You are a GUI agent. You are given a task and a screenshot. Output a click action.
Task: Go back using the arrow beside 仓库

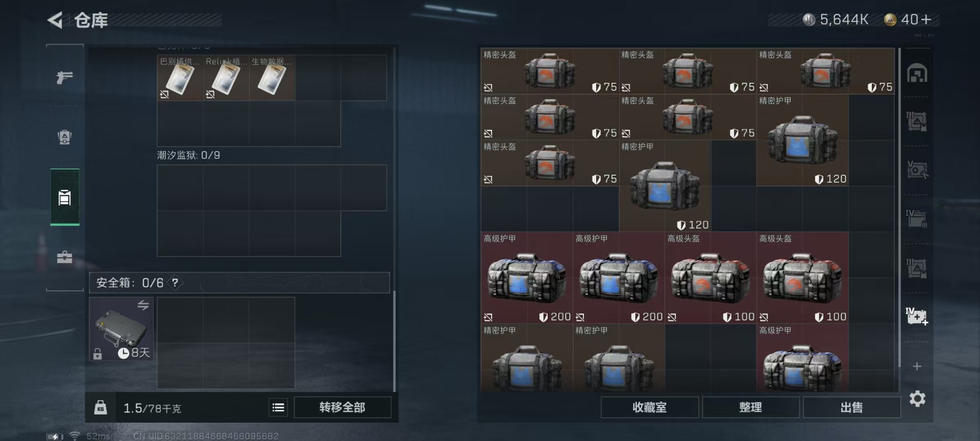[x=55, y=20]
